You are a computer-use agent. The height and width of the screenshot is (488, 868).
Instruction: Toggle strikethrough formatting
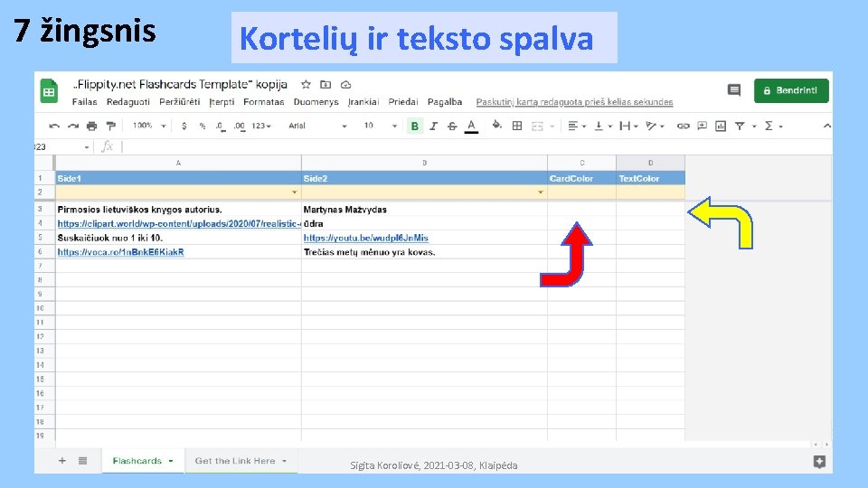coord(452,127)
